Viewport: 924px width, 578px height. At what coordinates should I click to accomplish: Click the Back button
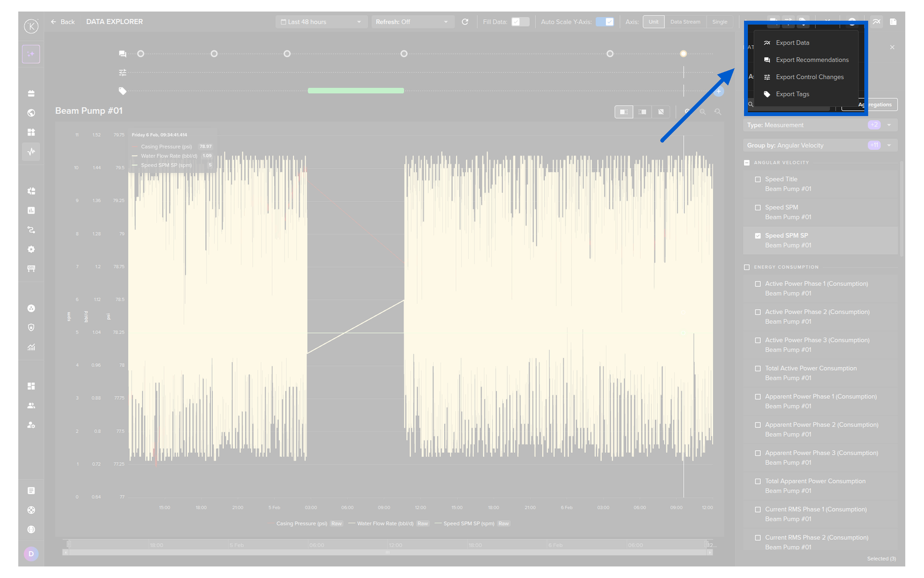point(63,22)
